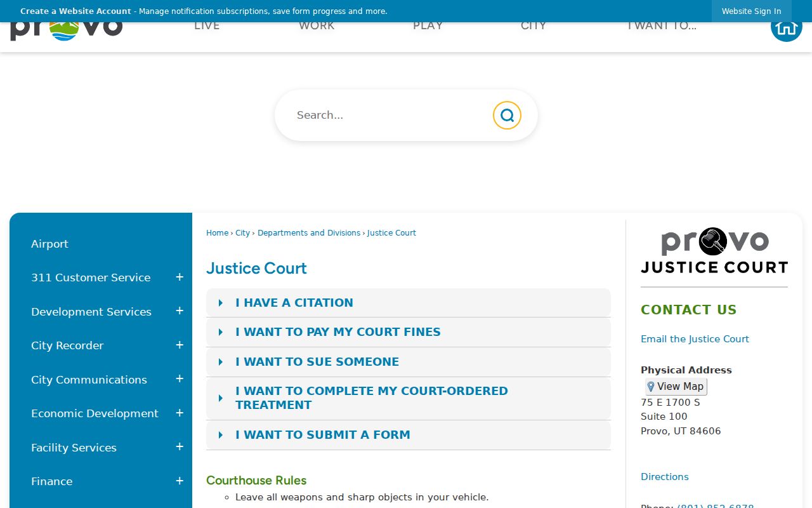Expand the I HAVE A CITATION section

(x=409, y=303)
